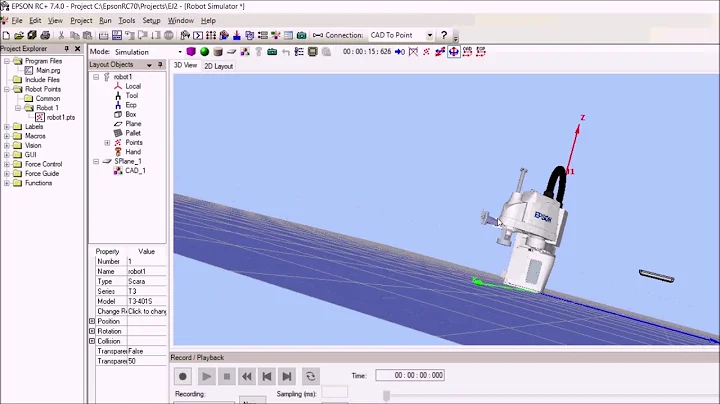
Task: Click the red points display icon
Action: (x=427, y=51)
